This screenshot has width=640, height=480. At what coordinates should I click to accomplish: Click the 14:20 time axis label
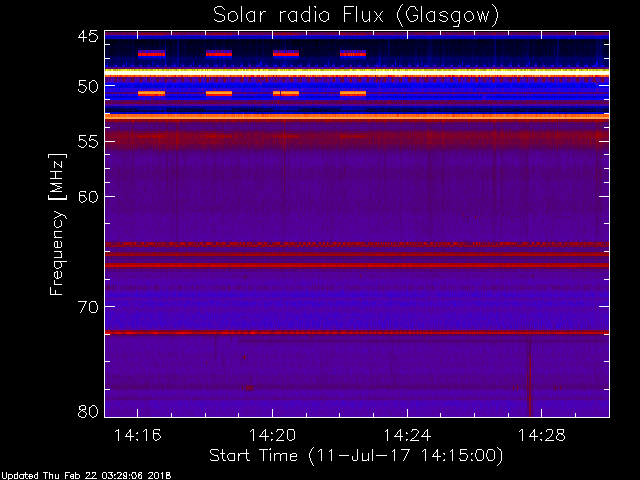pyautogui.click(x=272, y=435)
